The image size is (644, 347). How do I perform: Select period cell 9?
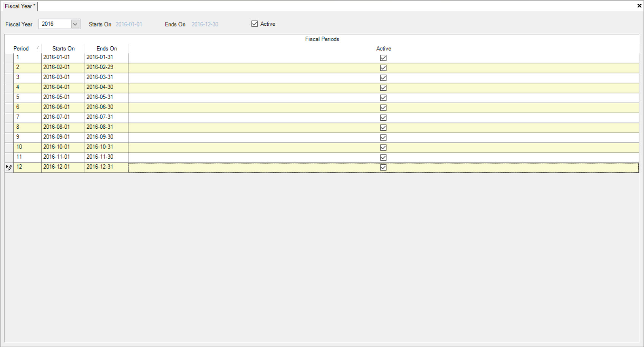coord(28,137)
